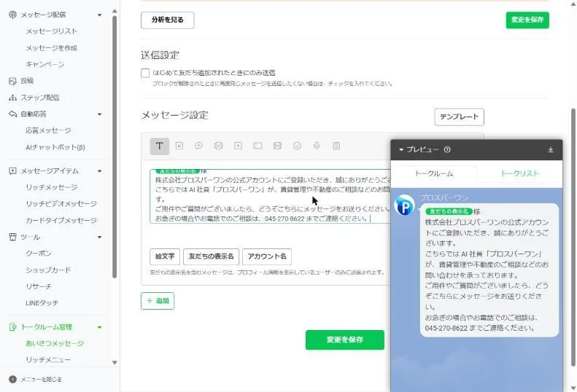Image resolution: width=577 pixels, height=392 pixels.
Task: Open リッチメッセージ in the sidebar
Action: click(52, 187)
